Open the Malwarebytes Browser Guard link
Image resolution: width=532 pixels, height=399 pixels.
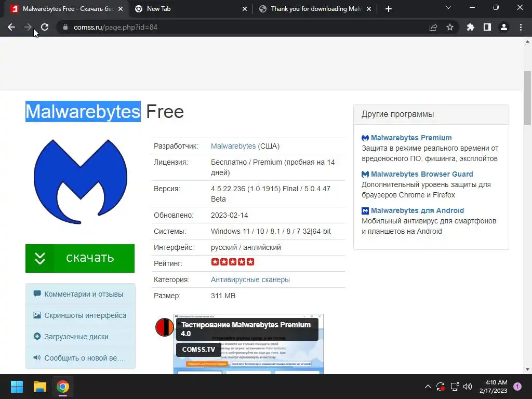click(x=422, y=174)
